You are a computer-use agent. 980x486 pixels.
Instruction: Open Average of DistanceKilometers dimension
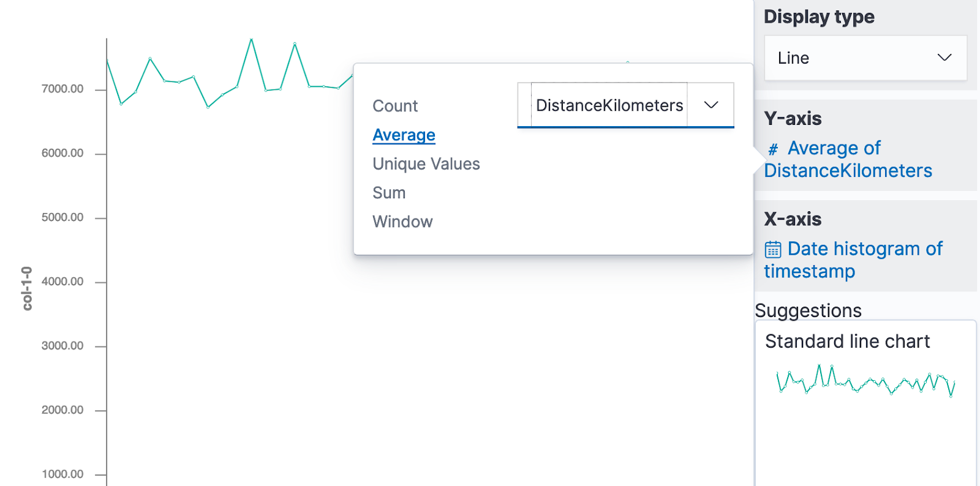848,159
